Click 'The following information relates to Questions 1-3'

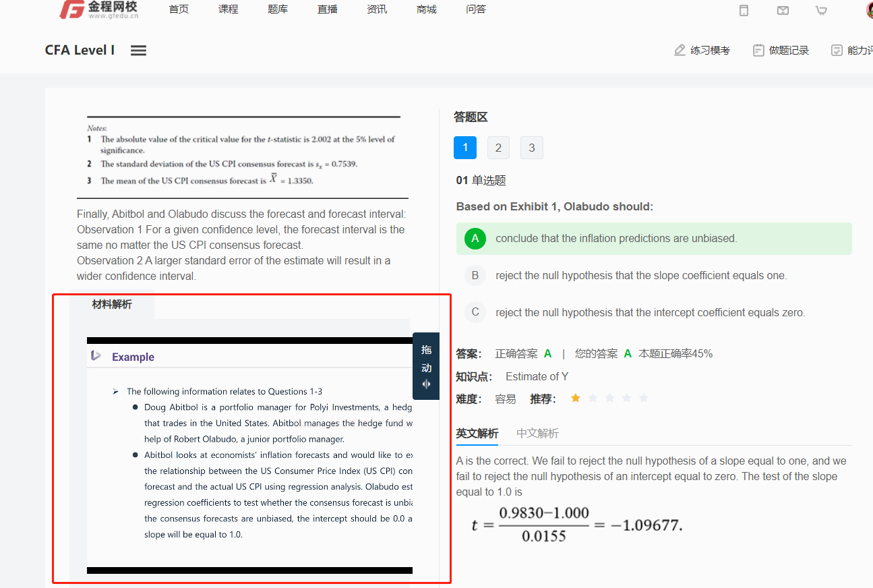point(224,392)
